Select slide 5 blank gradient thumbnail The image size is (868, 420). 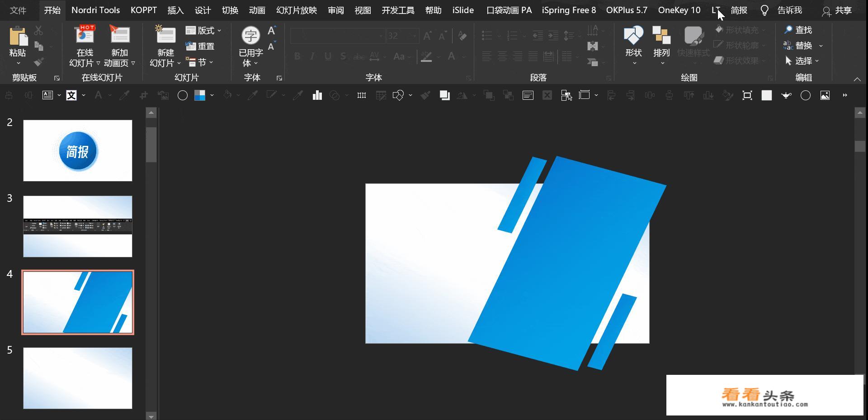78,378
